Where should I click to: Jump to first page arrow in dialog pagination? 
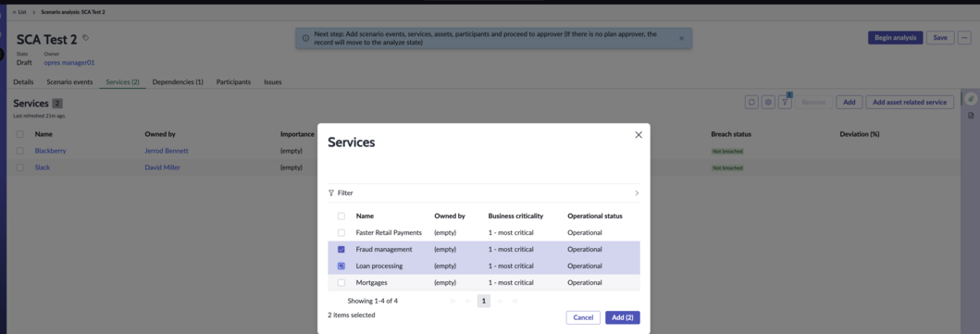click(453, 301)
